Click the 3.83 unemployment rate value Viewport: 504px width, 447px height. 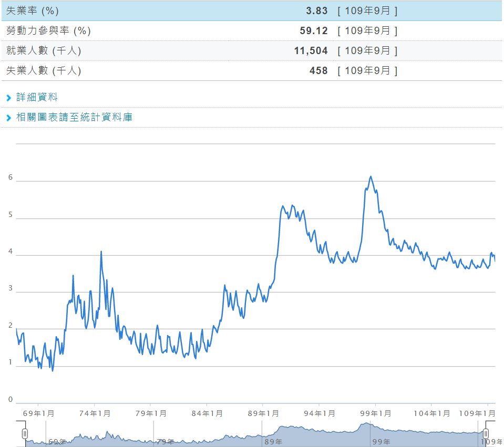318,10
